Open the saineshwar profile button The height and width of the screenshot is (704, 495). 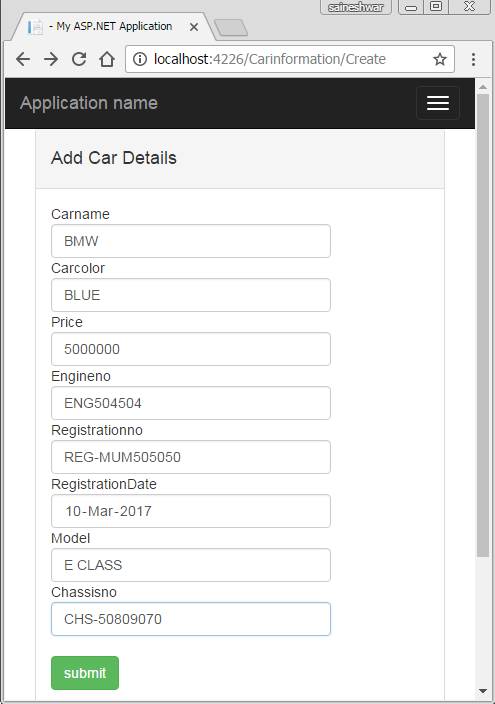click(x=355, y=7)
